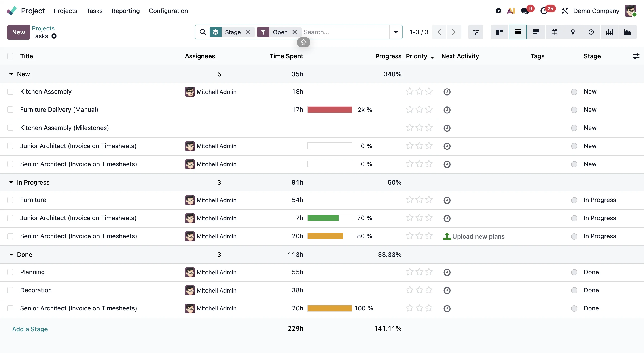This screenshot has height=353, width=644.
Task: Open the Calendar view
Action: [x=555, y=32]
